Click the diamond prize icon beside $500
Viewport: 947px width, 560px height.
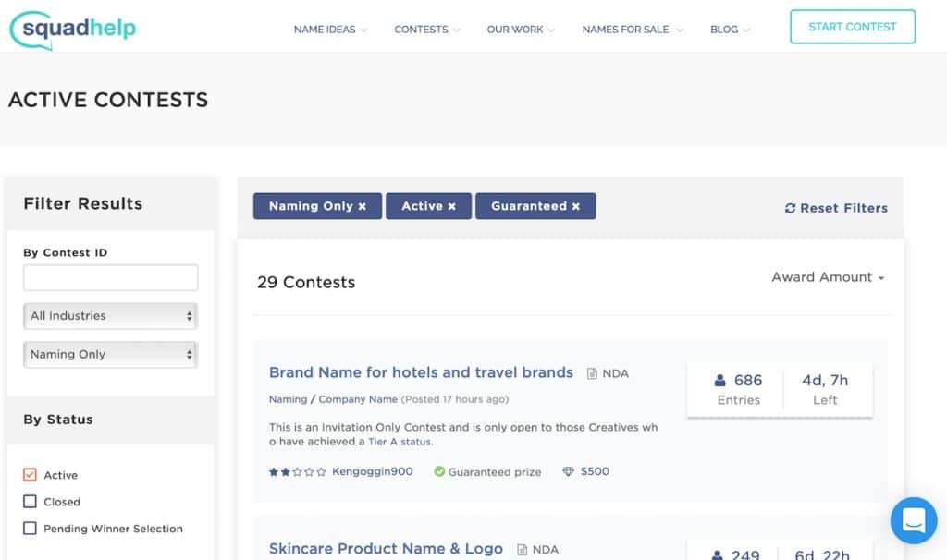point(568,471)
